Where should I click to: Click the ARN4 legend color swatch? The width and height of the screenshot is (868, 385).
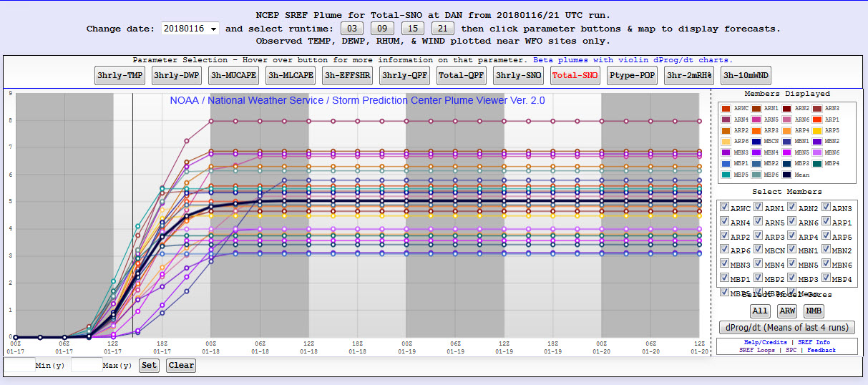[x=726, y=120]
